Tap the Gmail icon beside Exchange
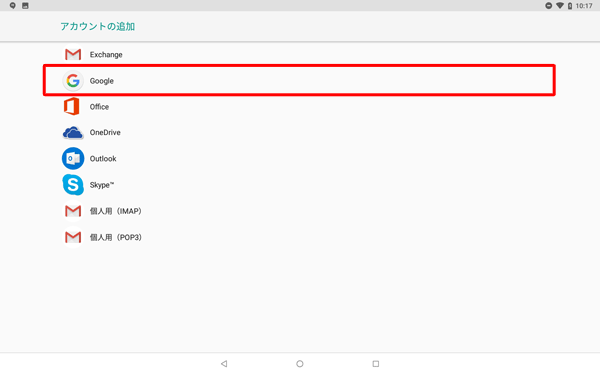Image resolution: width=600 pixels, height=375 pixels. click(73, 54)
